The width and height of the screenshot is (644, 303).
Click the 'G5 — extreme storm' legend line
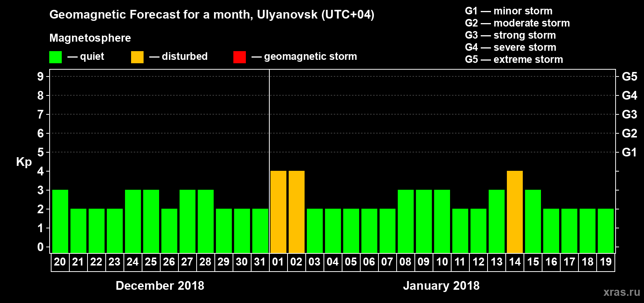tap(514, 59)
